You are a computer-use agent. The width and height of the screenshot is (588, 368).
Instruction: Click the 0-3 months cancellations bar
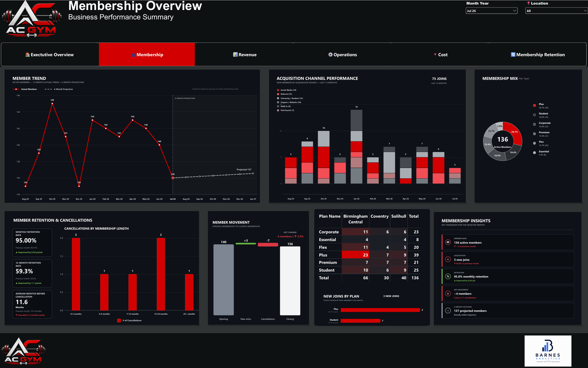[76, 274]
